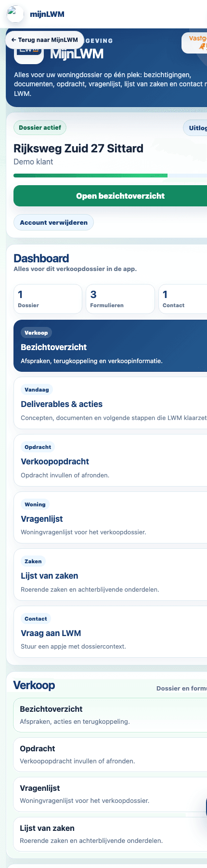Click the Verkoop section heading

point(34,685)
